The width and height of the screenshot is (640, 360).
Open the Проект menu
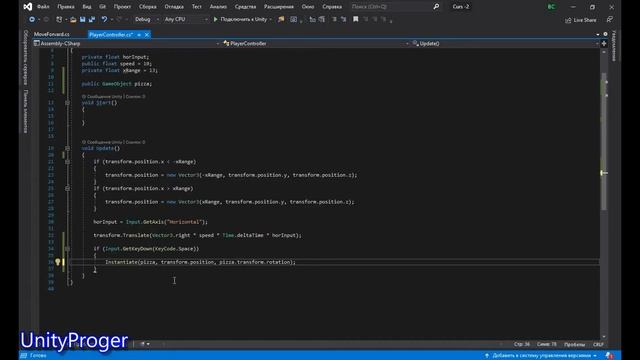(x=122, y=7)
